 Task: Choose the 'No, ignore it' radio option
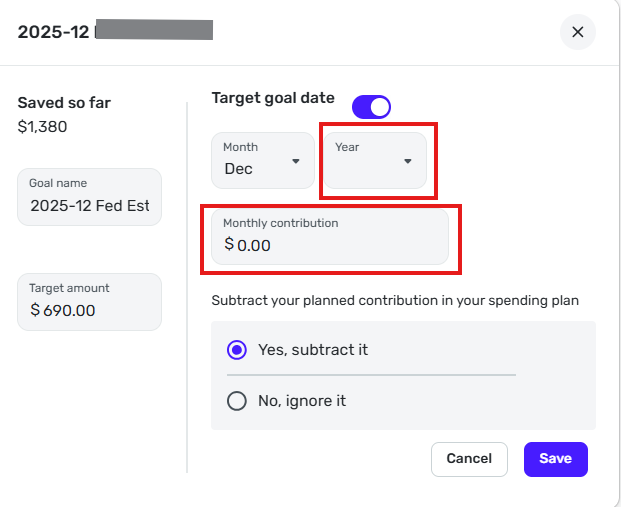(x=237, y=401)
